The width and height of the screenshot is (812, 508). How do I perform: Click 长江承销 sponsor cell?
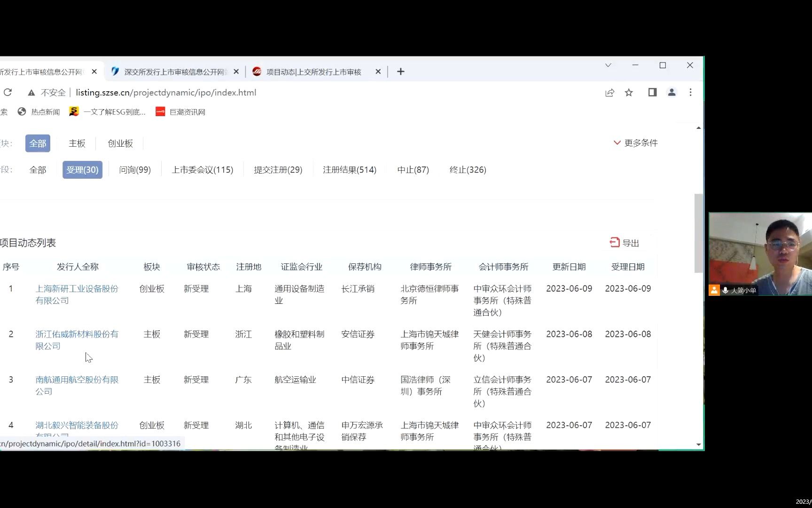358,289
